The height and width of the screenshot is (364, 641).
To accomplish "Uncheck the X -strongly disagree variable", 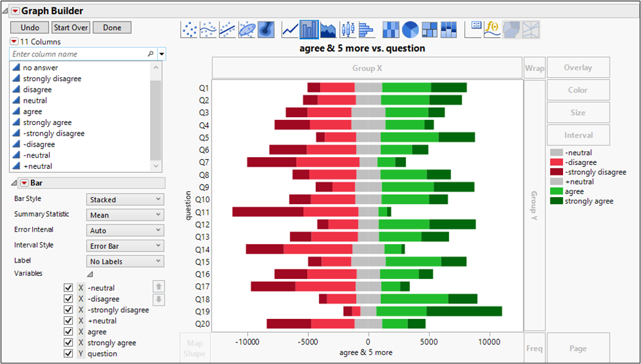I will tap(68, 310).
